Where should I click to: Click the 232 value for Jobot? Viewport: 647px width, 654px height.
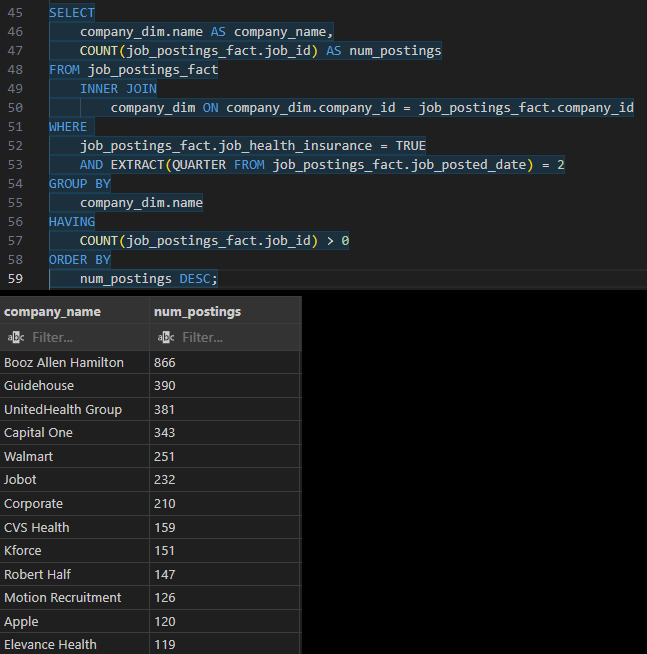pos(165,480)
